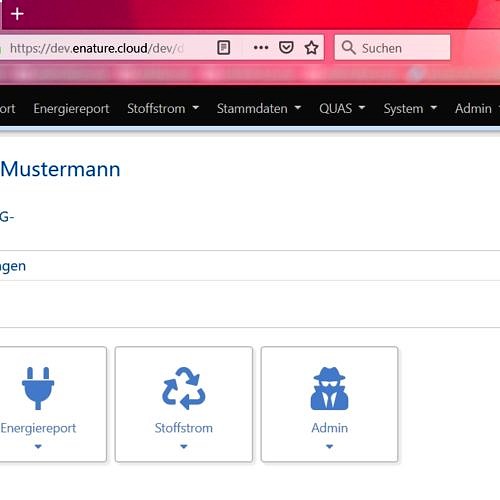Expand arrow under Admin card
This screenshot has height=500, width=500.
tap(329, 446)
